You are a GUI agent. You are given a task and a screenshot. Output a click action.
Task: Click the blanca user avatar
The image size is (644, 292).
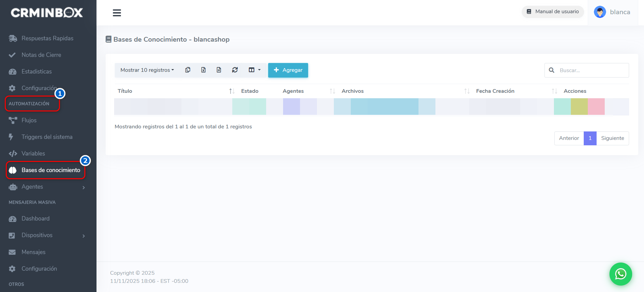tap(600, 12)
